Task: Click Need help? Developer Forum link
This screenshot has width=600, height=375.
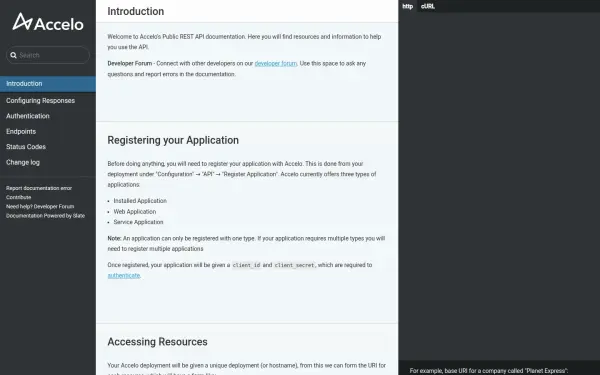Action: 40,207
